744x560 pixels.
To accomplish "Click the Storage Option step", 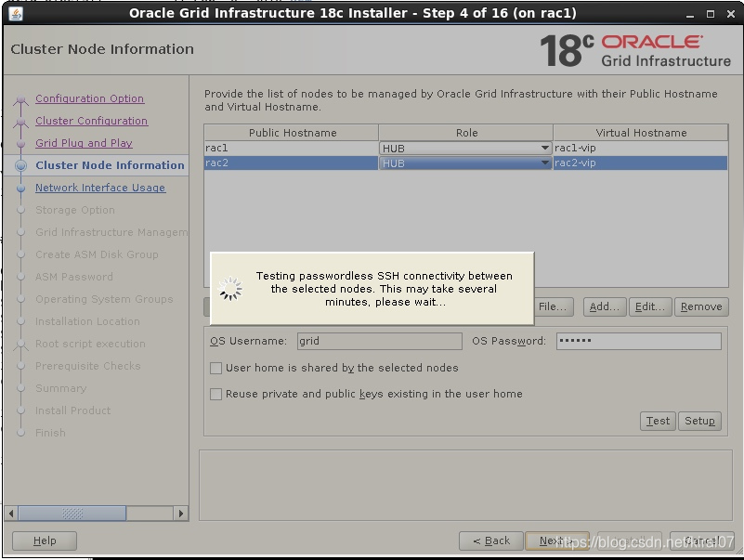I will click(75, 210).
